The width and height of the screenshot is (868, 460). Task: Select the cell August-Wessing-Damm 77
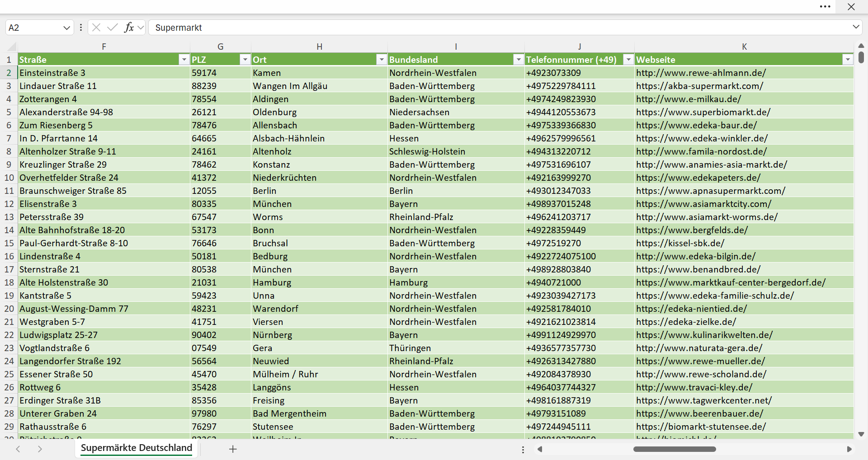coord(104,309)
